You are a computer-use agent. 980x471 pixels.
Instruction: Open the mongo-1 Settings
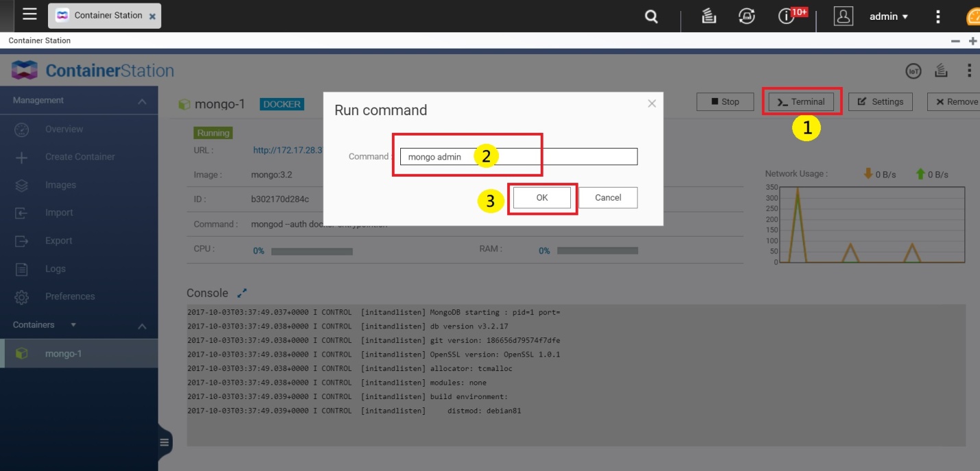click(x=881, y=101)
